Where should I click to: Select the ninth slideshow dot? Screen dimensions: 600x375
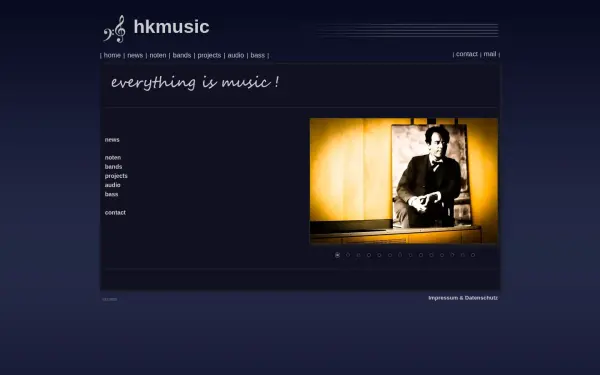click(x=421, y=255)
